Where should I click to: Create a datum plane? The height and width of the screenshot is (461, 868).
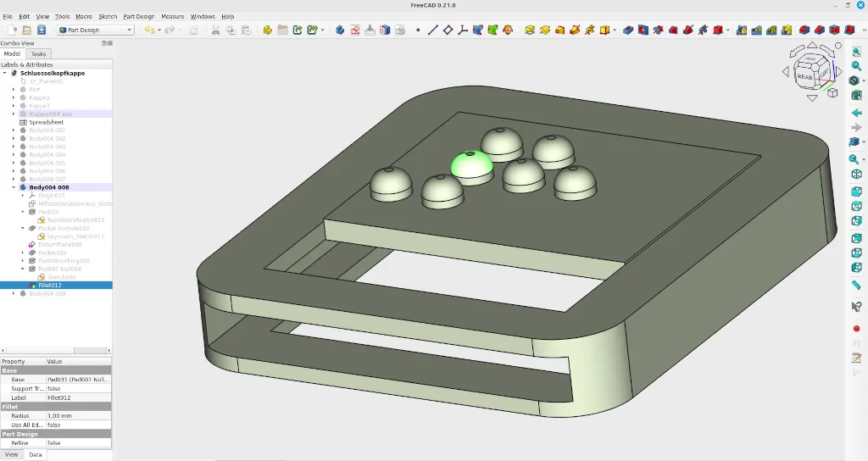click(448, 30)
